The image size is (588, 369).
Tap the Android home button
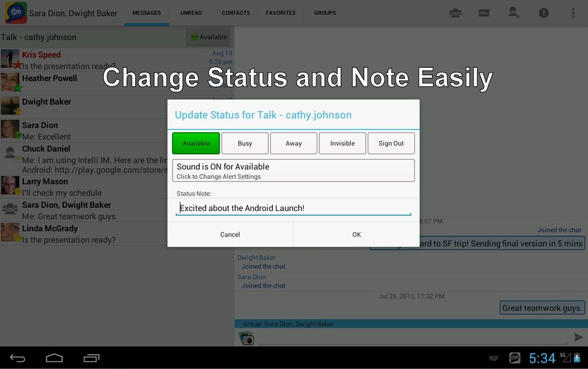pyautogui.click(x=54, y=358)
